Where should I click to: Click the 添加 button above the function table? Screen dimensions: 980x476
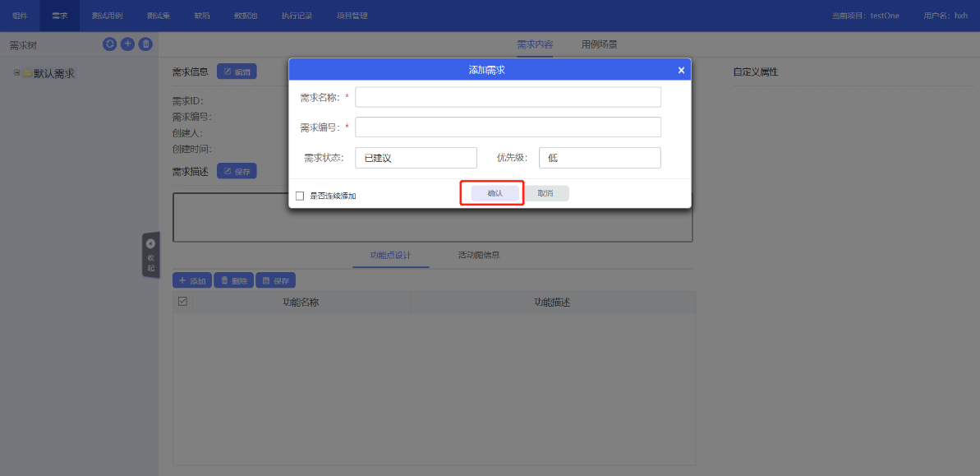tap(192, 280)
